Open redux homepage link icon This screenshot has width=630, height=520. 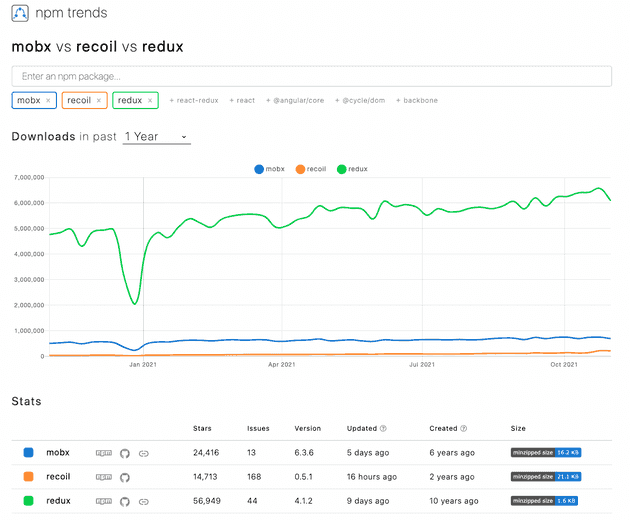[x=144, y=501]
